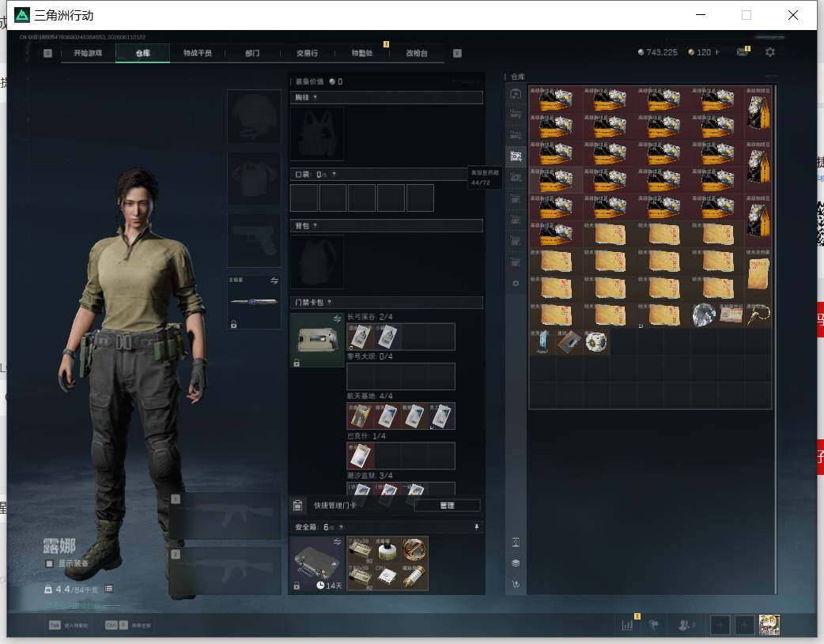This screenshot has height=644, width=824.
Task: Pin the 安全箱 section with pin icon
Action: [477, 527]
